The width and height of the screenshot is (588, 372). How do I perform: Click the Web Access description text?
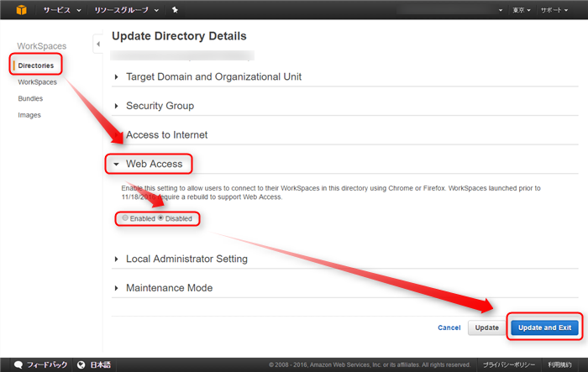pos(331,192)
